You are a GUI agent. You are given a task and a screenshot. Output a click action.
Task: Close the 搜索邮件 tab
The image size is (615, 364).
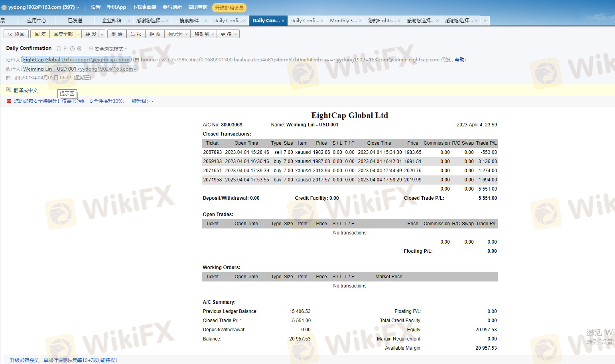[206, 21]
